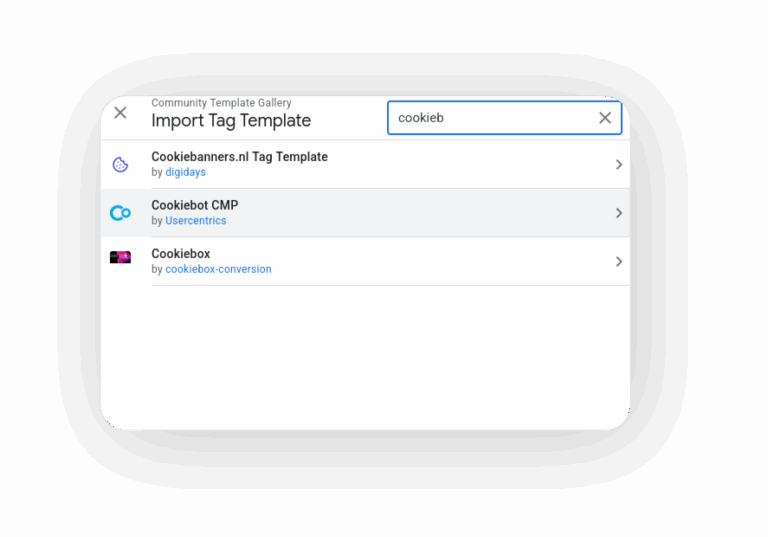Click the 'by' text before digidays
The height and width of the screenshot is (537, 768).
click(157, 172)
